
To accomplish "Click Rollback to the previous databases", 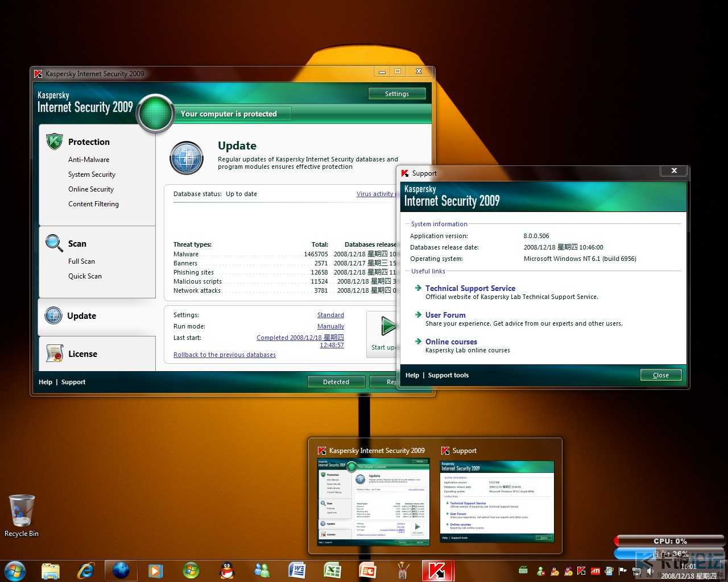I will point(225,355).
